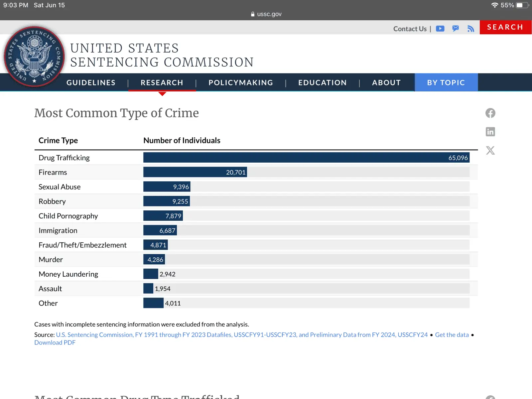The image size is (532, 399).
Task: Click the Get the data link
Action: pos(452,335)
